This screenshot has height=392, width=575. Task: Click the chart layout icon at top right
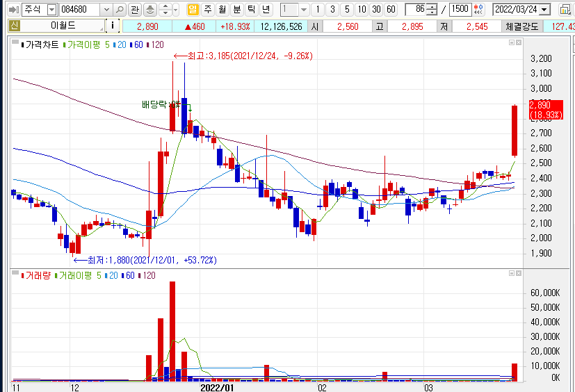565,10
